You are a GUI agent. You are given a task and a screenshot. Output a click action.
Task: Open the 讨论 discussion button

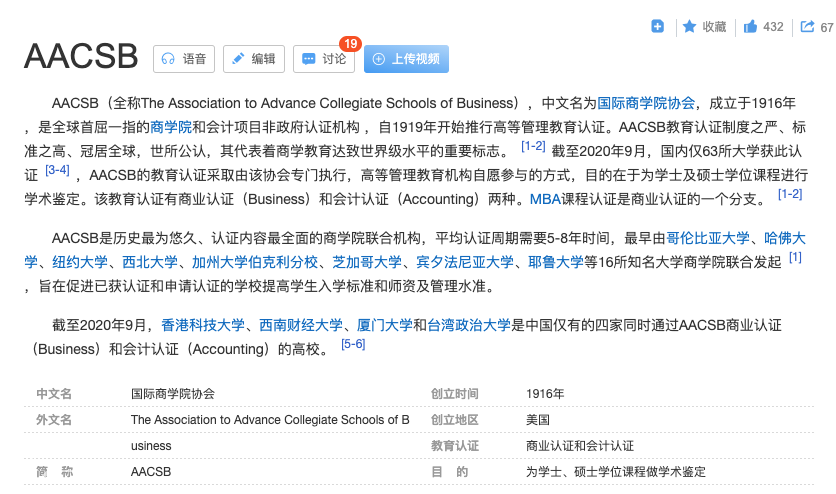click(324, 59)
